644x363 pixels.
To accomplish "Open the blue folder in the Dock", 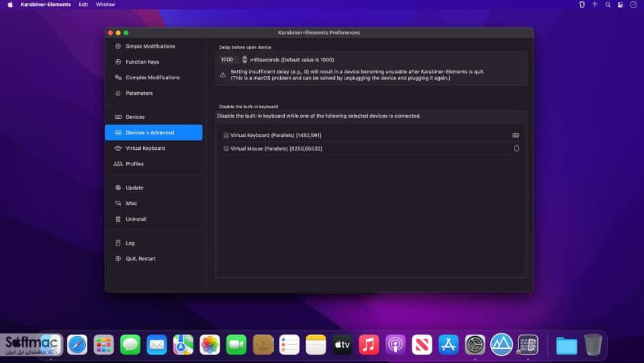I will [566, 346].
